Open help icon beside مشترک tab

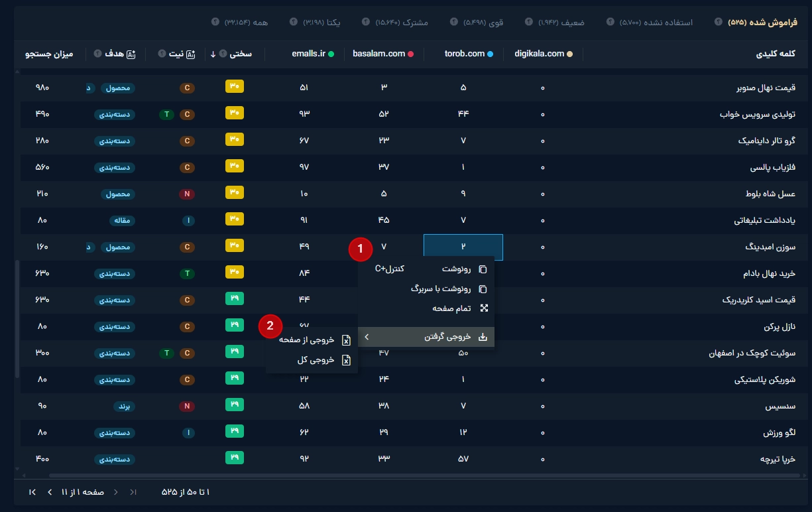tap(365, 22)
